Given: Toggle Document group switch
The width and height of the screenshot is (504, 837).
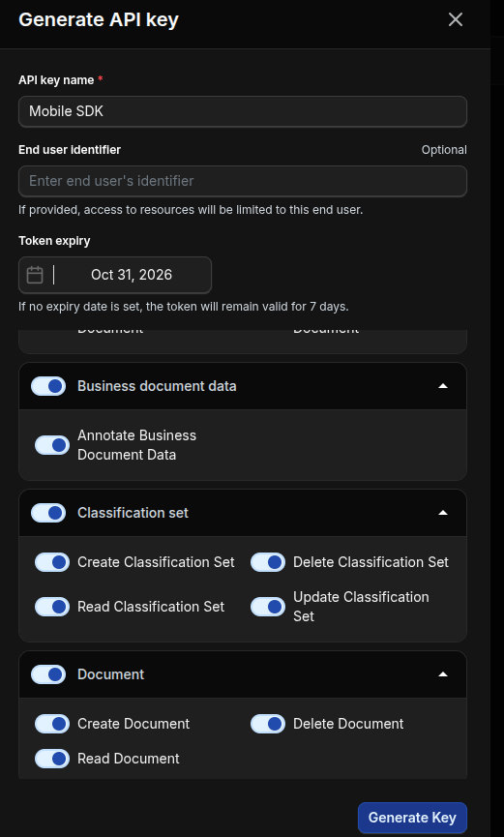Looking at the screenshot, I should point(48,674).
